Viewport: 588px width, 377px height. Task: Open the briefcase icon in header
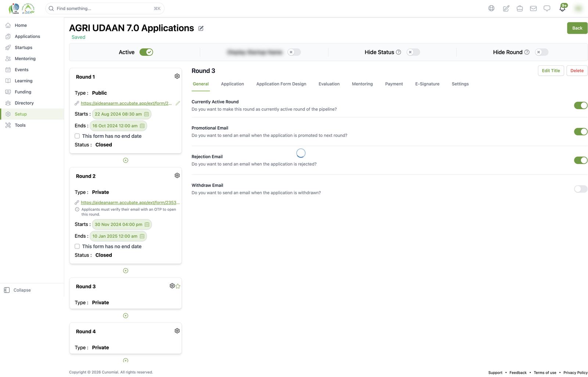pos(520,8)
